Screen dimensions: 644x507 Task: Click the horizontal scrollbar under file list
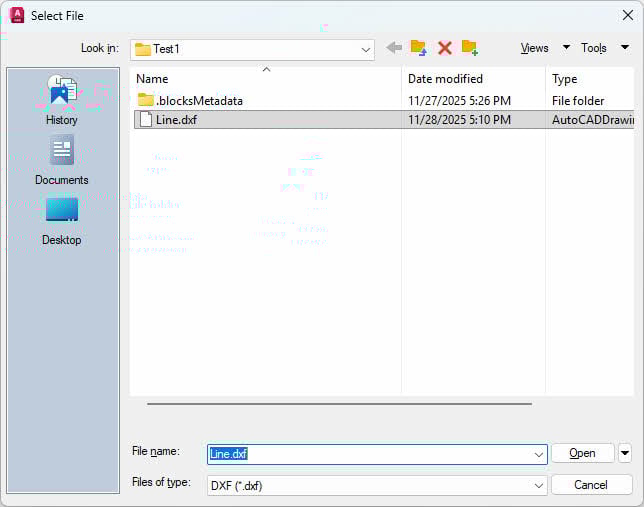click(340, 404)
